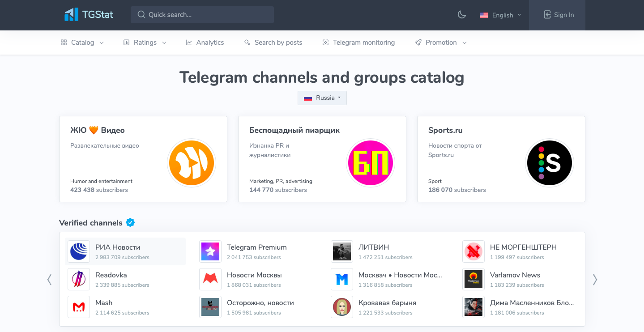
Task: Open the Varlamov News channel name
Action: click(x=515, y=275)
